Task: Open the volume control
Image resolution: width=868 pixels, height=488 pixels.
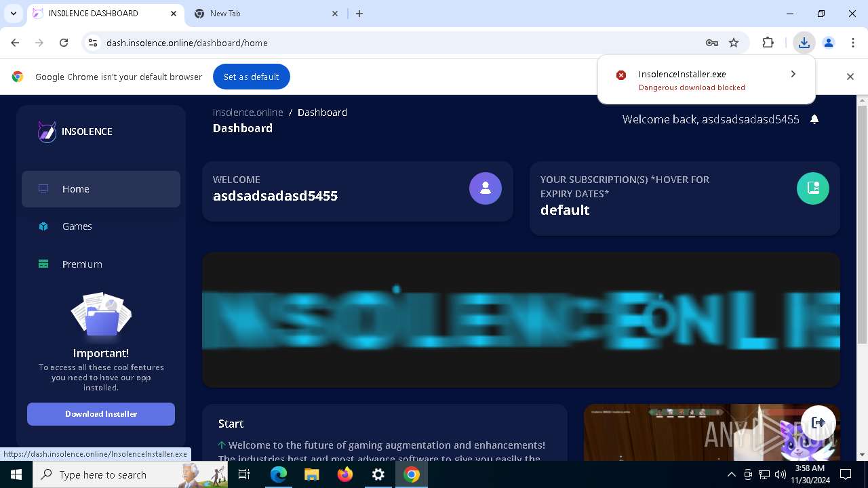Action: pos(780,474)
